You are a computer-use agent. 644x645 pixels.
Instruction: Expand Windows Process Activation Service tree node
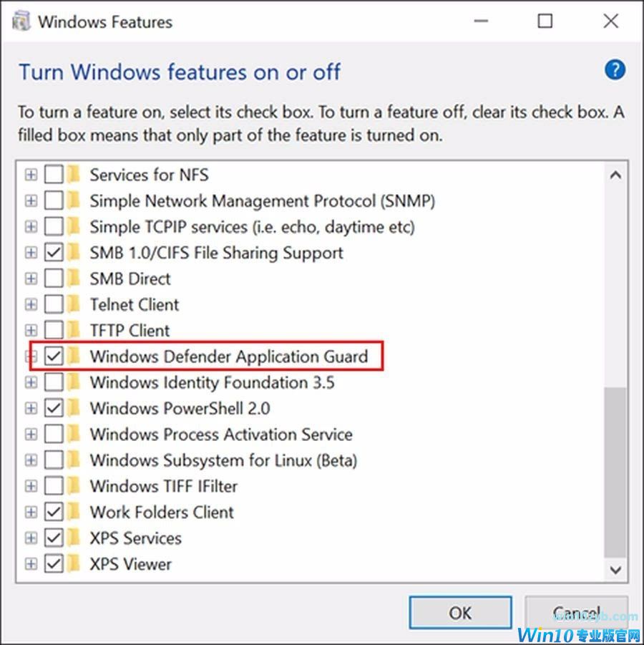pyautogui.click(x=31, y=434)
